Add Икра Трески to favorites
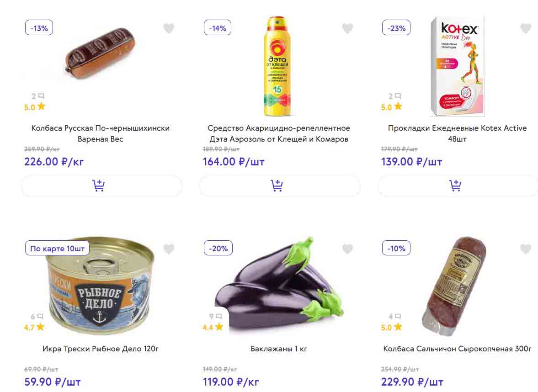538x392 pixels. [x=169, y=249]
